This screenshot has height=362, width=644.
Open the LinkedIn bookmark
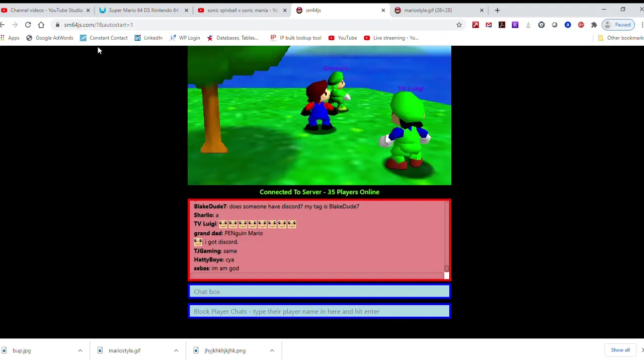click(x=148, y=38)
